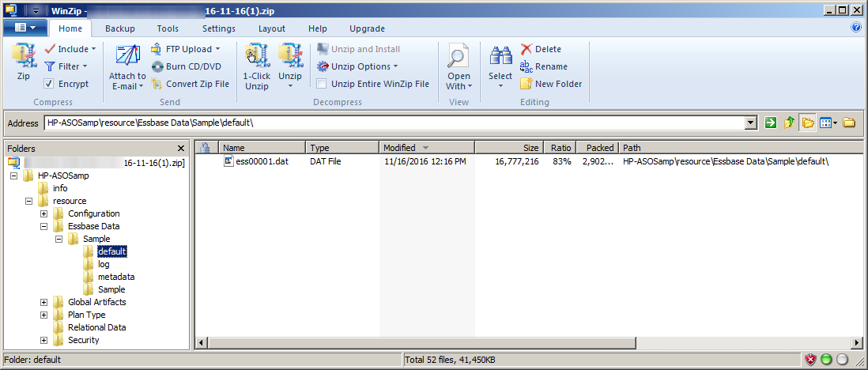868x370 pixels.
Task: Click the Open With magnifier icon
Action: pos(459,56)
